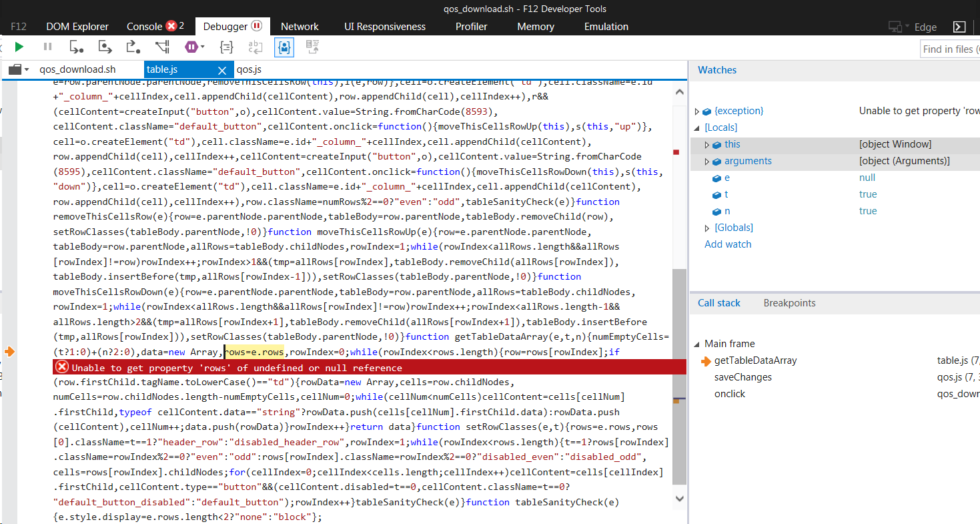Click the scrollbar down arrow in editor
Image resolution: width=980 pixels, height=524 pixels.
(x=679, y=498)
